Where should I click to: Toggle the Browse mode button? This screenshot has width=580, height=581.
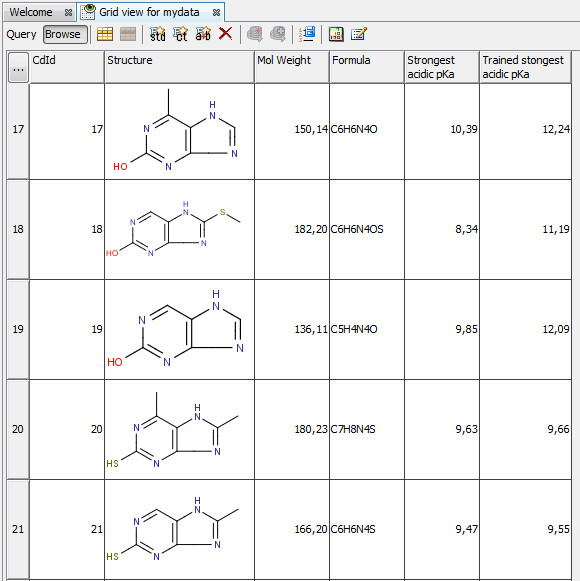pos(65,34)
